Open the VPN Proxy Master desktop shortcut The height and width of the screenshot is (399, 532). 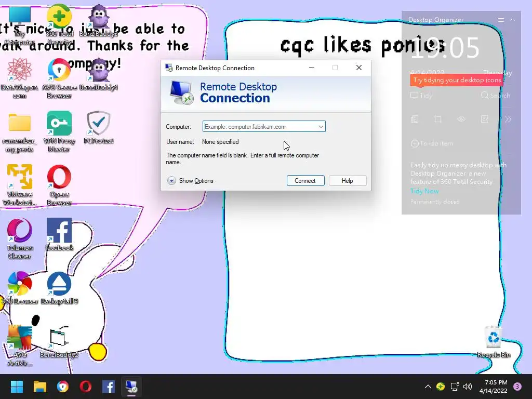59,132
